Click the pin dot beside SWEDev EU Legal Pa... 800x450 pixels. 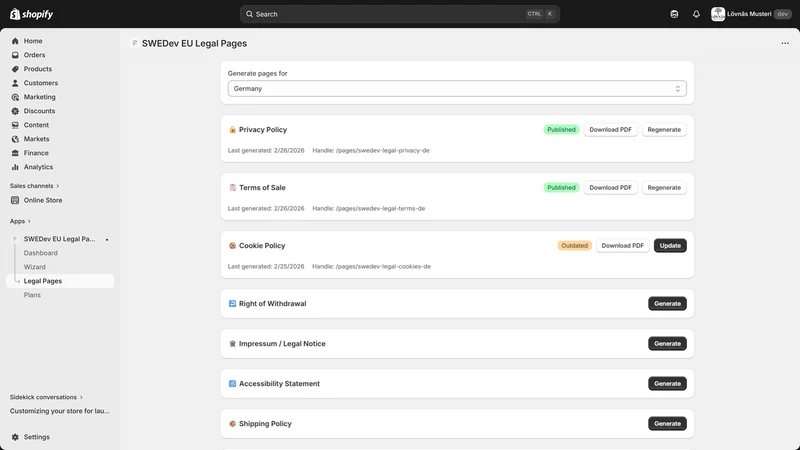click(x=107, y=239)
